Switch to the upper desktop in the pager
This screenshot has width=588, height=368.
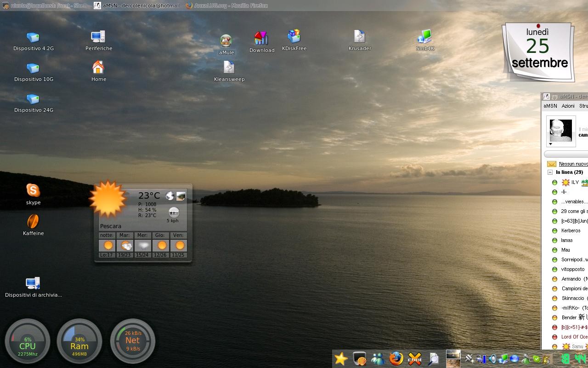[453, 354]
